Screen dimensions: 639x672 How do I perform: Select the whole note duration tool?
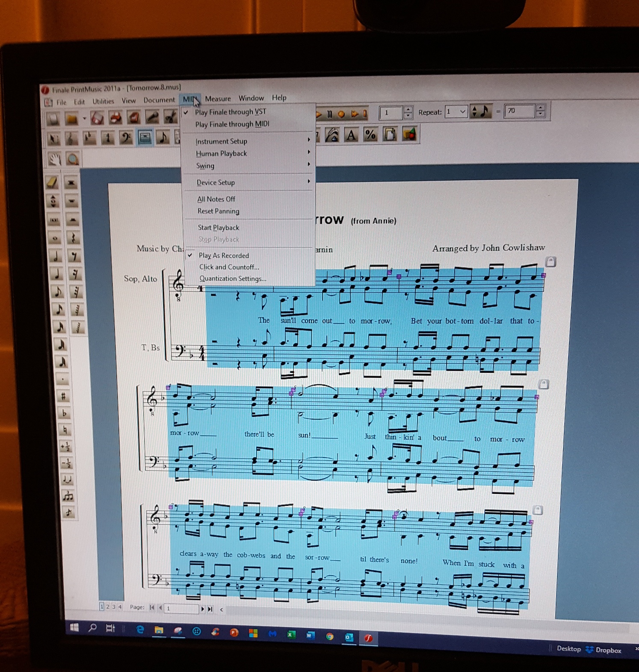[x=54, y=238]
